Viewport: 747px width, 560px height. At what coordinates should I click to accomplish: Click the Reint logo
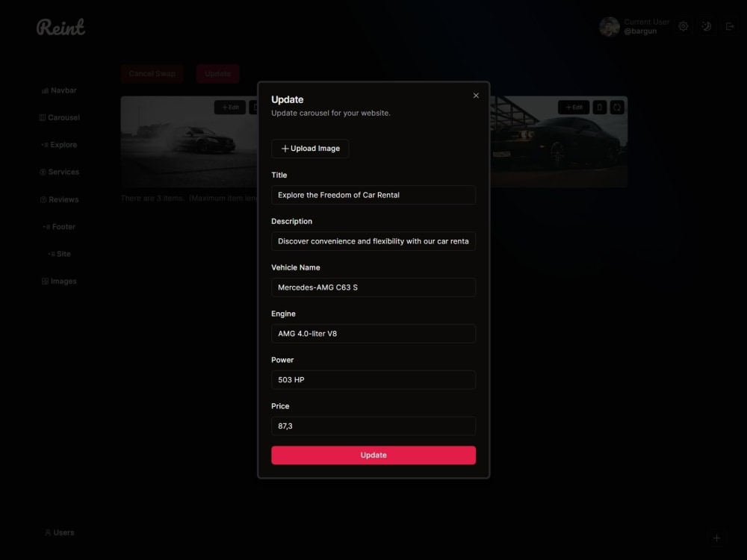click(x=61, y=27)
